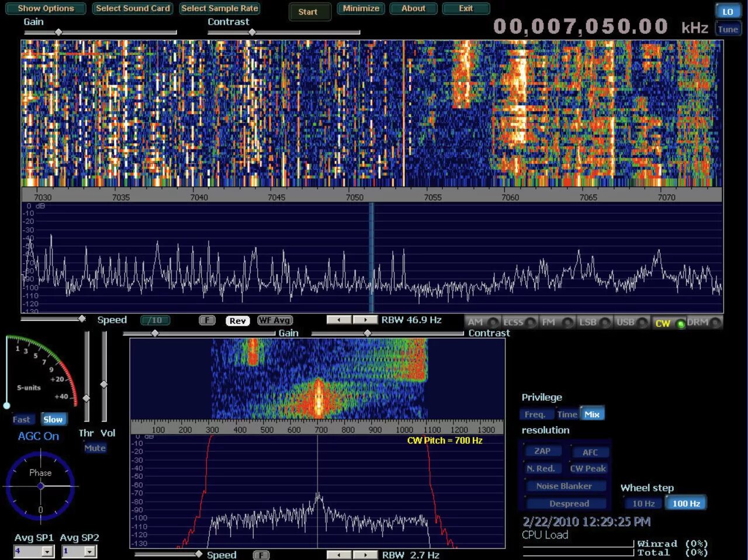Enable Despread processing

point(565,503)
